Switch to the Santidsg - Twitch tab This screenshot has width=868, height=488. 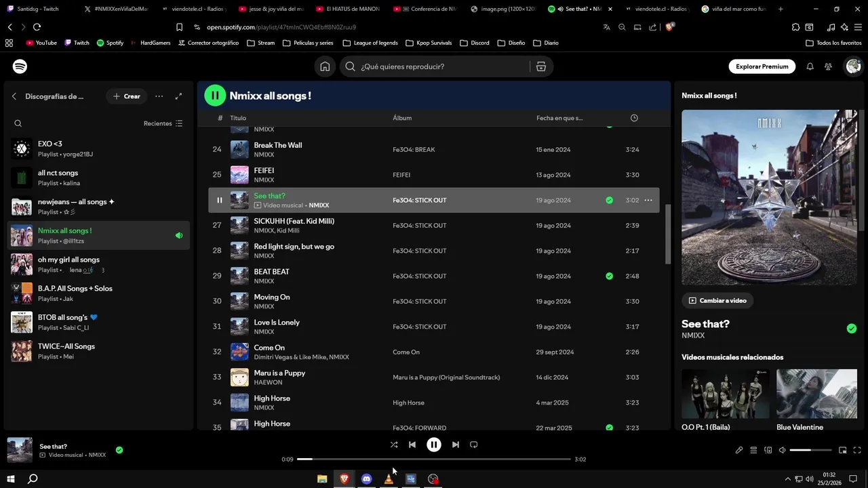[38, 9]
